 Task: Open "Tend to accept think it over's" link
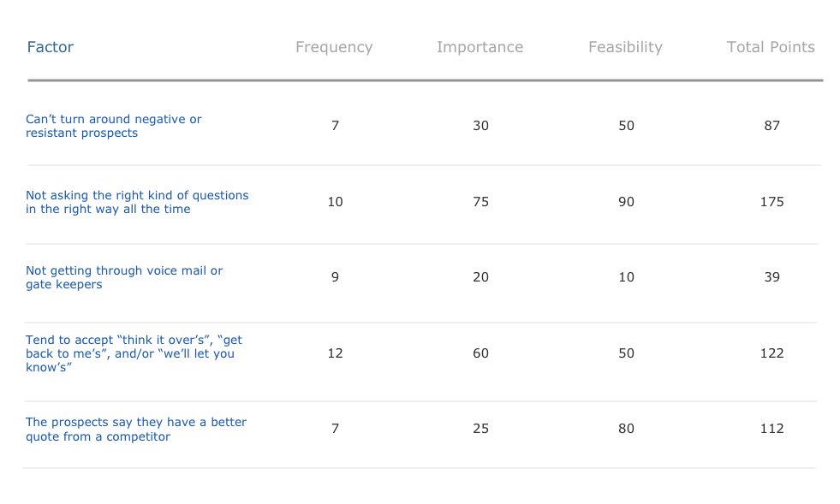coord(134,353)
